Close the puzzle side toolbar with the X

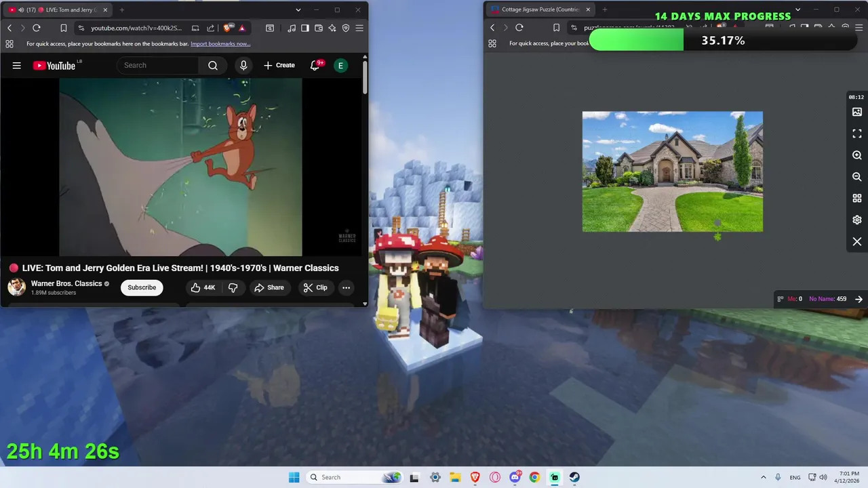[857, 242]
